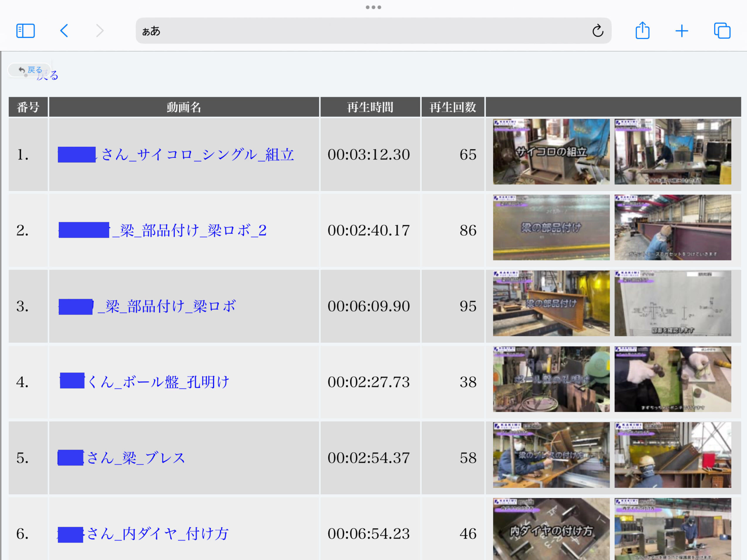Show all open tabs overview

pos(722,31)
